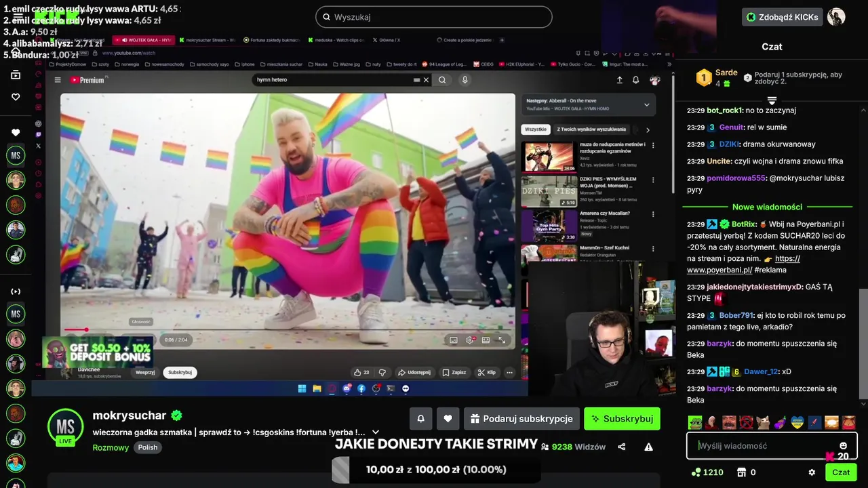This screenshot has height=488, width=868.
Task: Click the Polish language tag
Action: (x=148, y=447)
